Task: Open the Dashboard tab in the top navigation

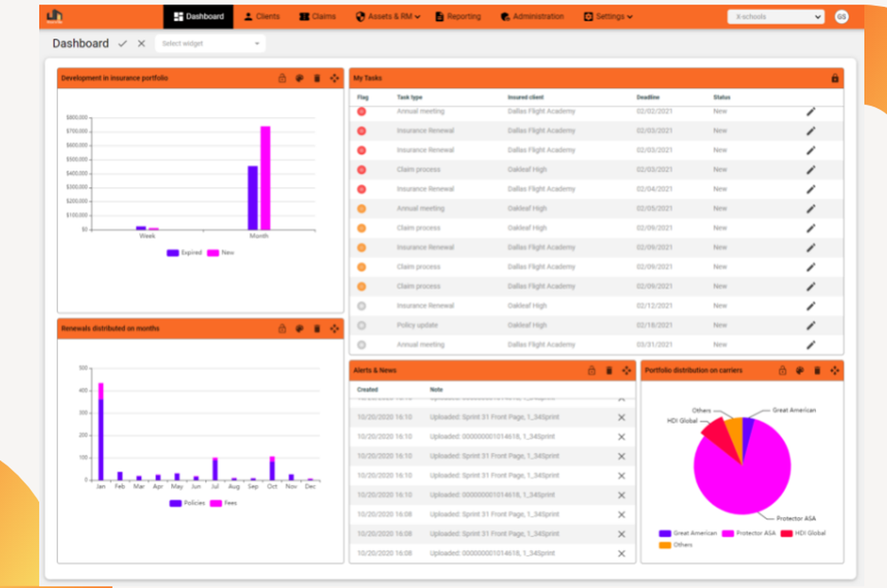Action: tap(199, 16)
